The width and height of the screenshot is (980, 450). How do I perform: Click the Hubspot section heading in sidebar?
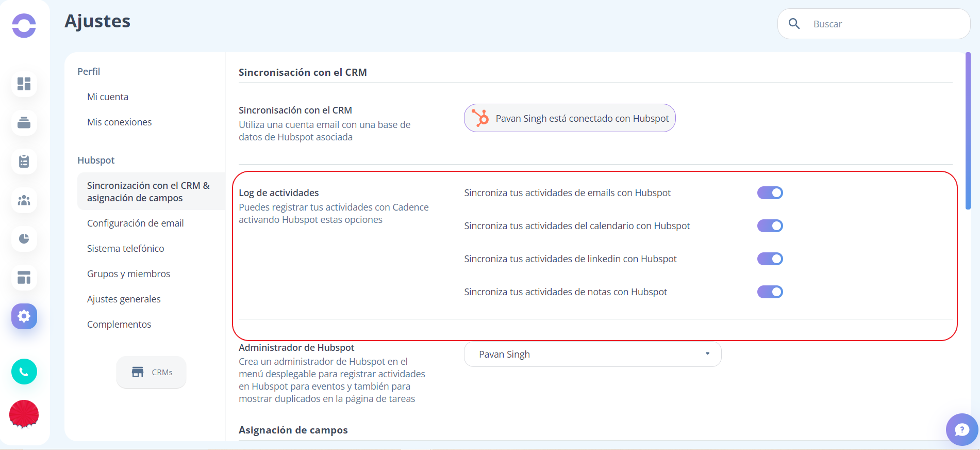coord(96,160)
